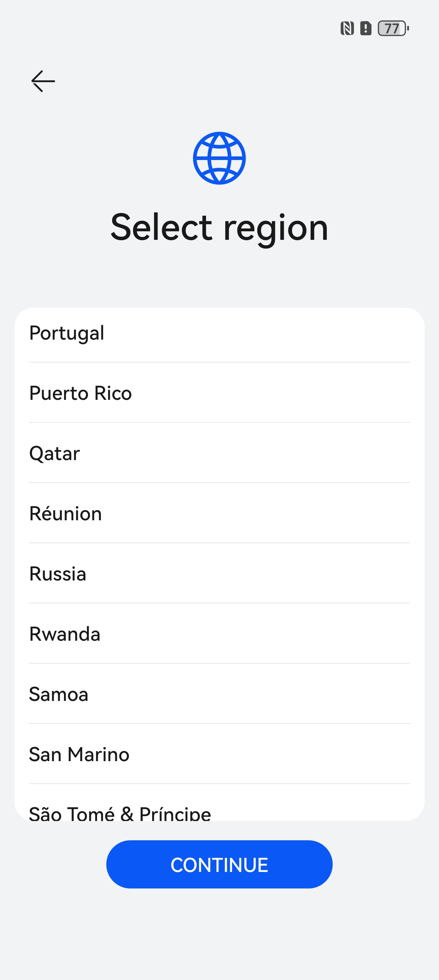Tap the Select region heading

click(219, 227)
